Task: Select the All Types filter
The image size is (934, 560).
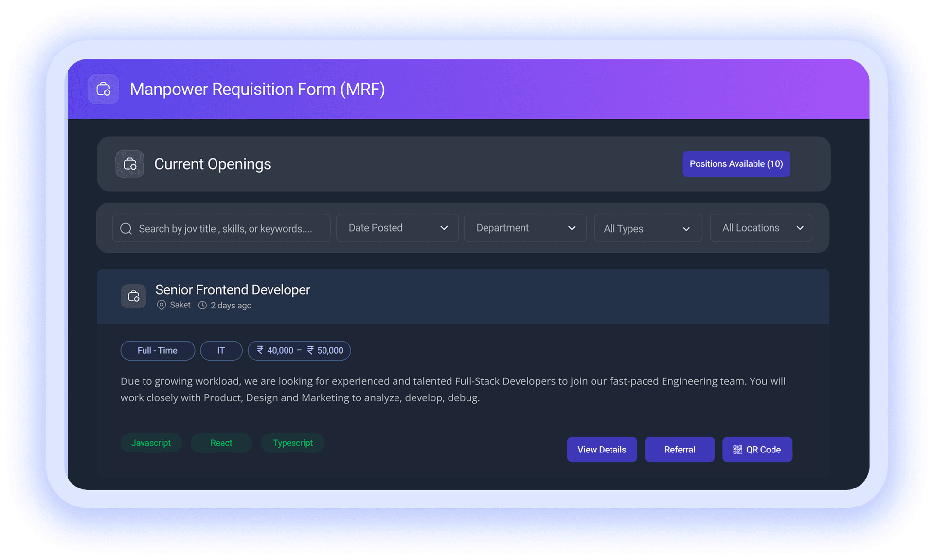Action: click(x=648, y=228)
